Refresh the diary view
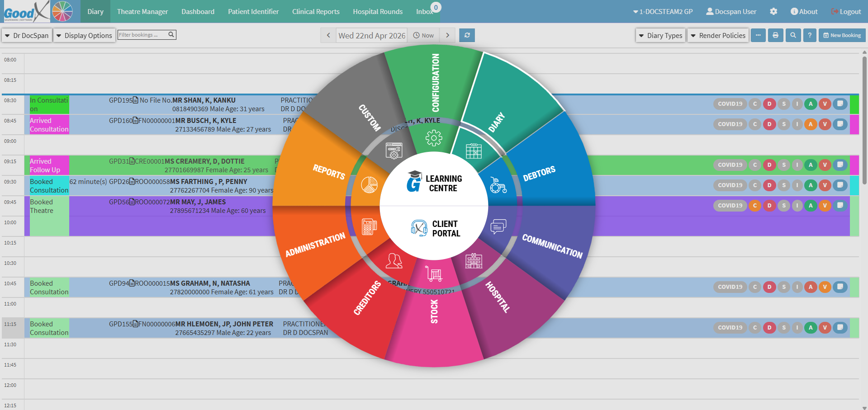The width and height of the screenshot is (868, 410). (467, 35)
